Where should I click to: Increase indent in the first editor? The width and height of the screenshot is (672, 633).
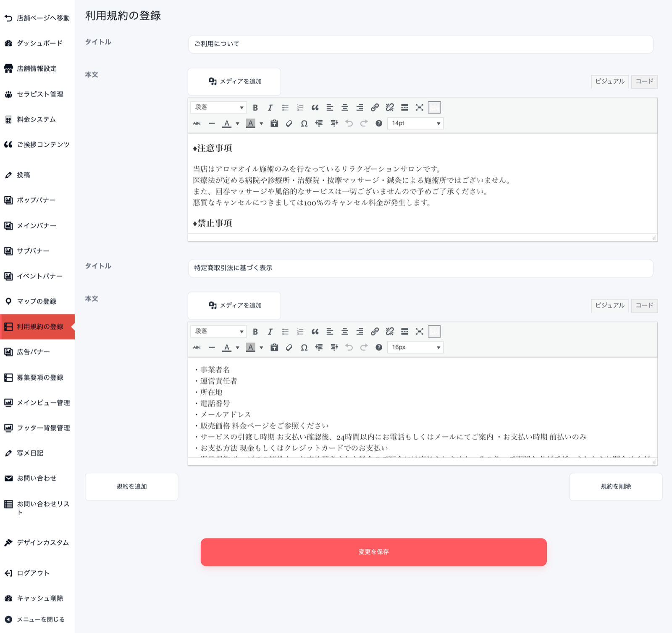pyautogui.click(x=334, y=123)
